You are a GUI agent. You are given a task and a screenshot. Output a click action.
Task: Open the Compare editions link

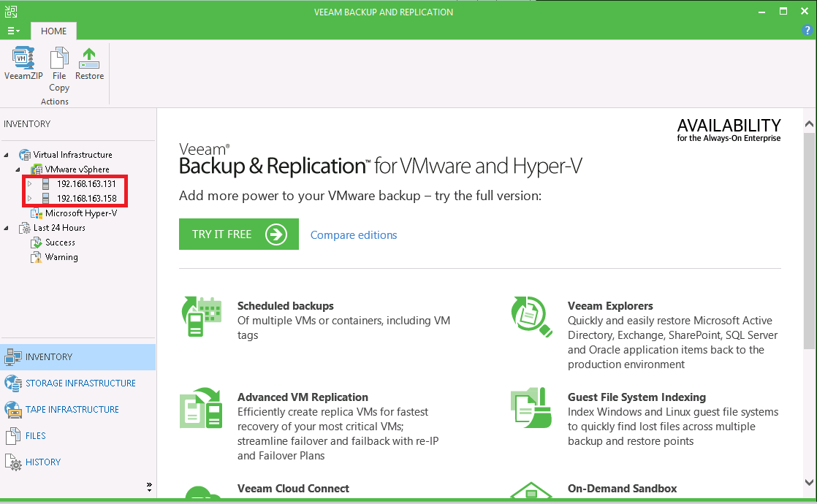click(354, 234)
